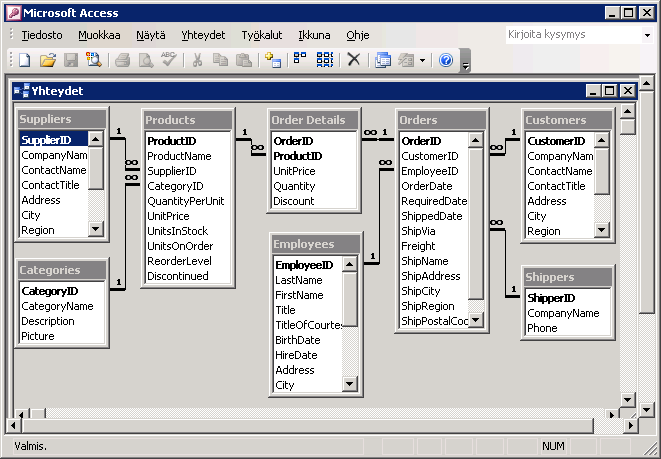This screenshot has height=459, width=661.
Task: Open the Työkalut menu
Action: (x=262, y=35)
